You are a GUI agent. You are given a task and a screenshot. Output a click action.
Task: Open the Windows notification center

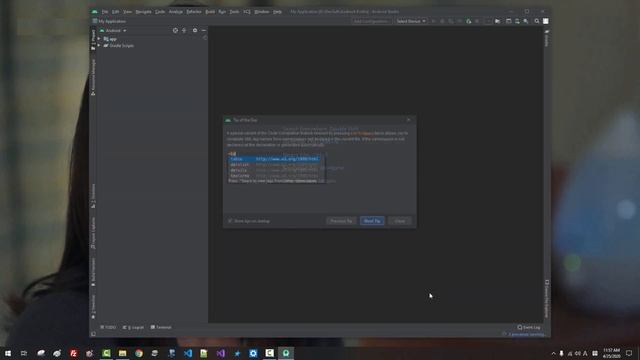point(629,353)
